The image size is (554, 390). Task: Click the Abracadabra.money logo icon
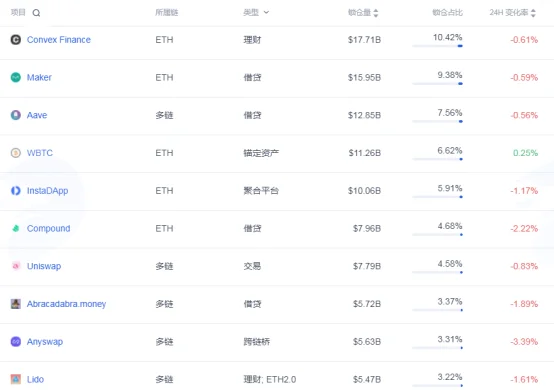pyautogui.click(x=16, y=304)
